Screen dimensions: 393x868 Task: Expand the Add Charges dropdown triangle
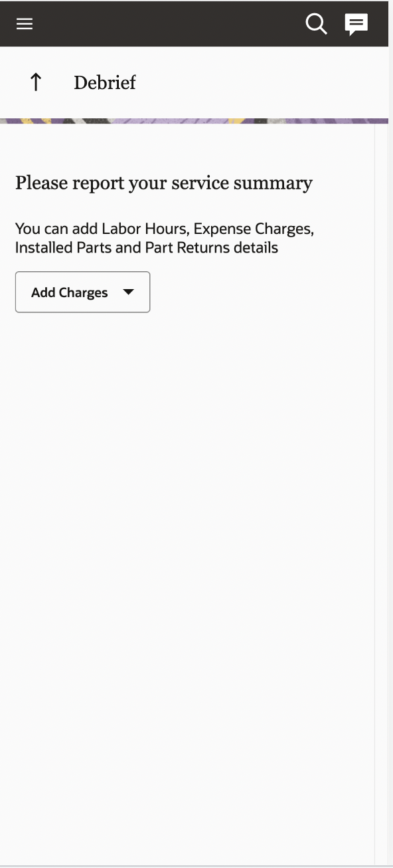pos(129,292)
